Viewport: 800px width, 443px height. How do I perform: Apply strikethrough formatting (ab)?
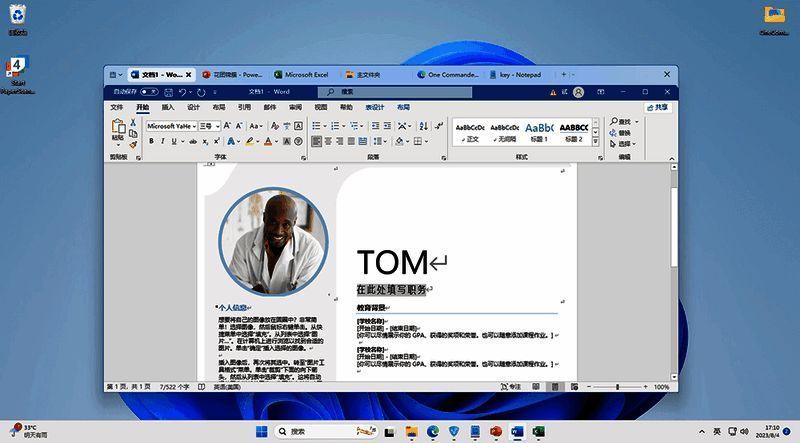click(193, 141)
